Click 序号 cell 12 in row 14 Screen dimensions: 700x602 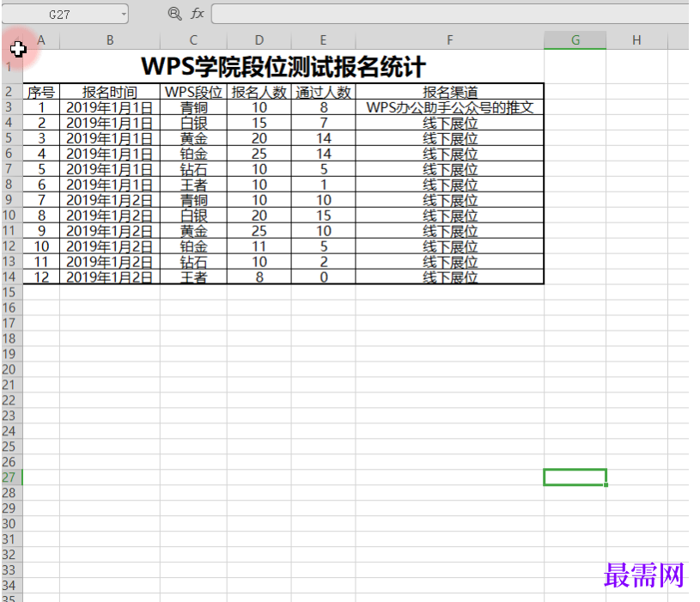[x=41, y=277]
